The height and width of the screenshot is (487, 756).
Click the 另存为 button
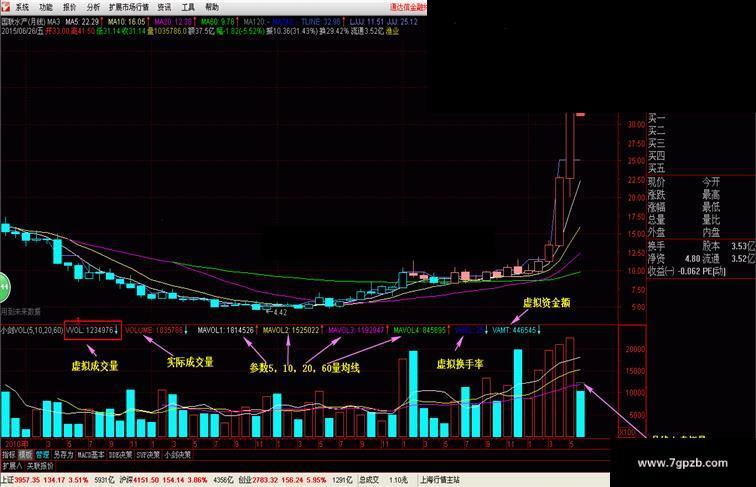63,455
